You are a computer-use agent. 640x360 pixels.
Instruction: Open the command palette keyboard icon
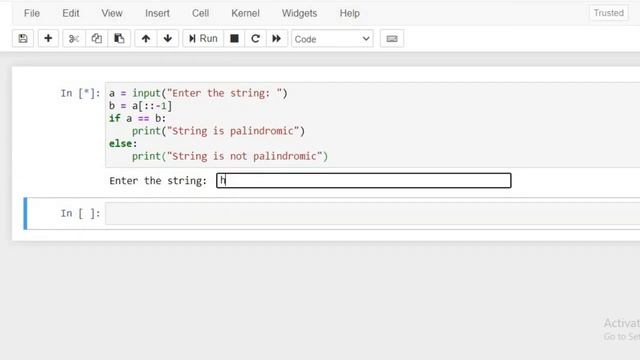click(x=392, y=38)
